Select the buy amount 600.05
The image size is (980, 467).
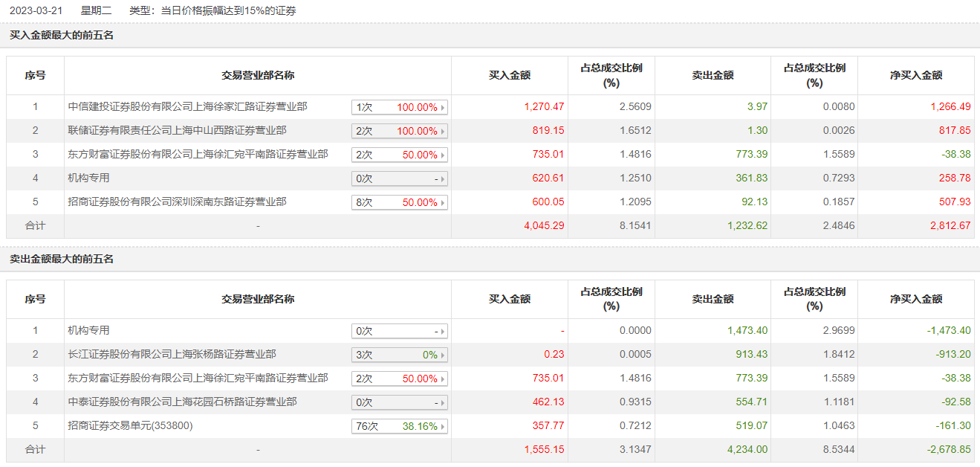[548, 202]
